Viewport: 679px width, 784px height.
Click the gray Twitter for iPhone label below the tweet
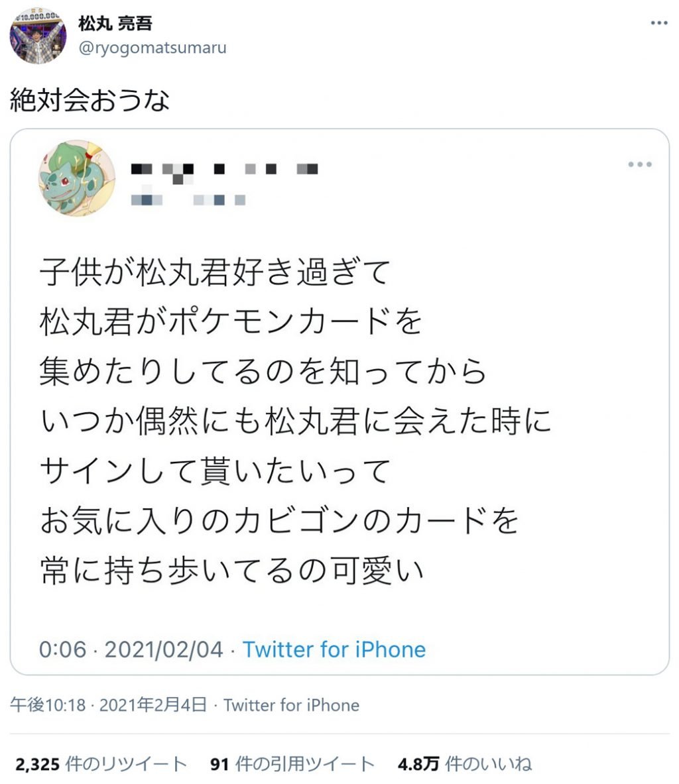pyautogui.click(x=292, y=706)
